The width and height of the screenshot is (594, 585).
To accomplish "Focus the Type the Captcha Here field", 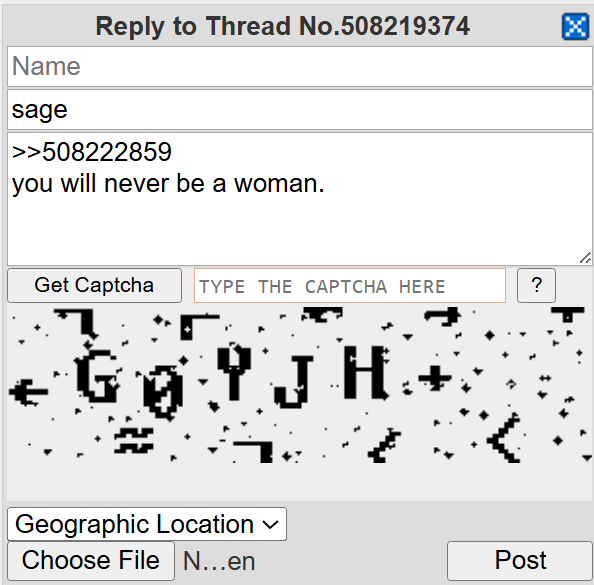I will pos(350,286).
